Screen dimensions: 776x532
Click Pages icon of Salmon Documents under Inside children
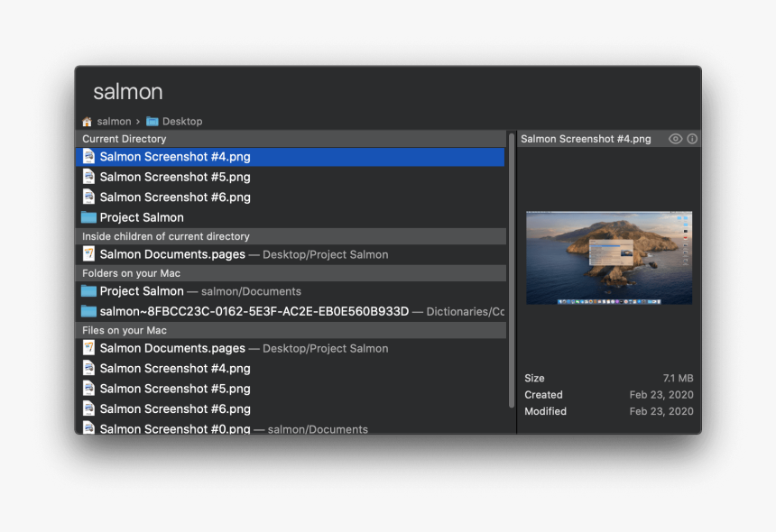(88, 254)
